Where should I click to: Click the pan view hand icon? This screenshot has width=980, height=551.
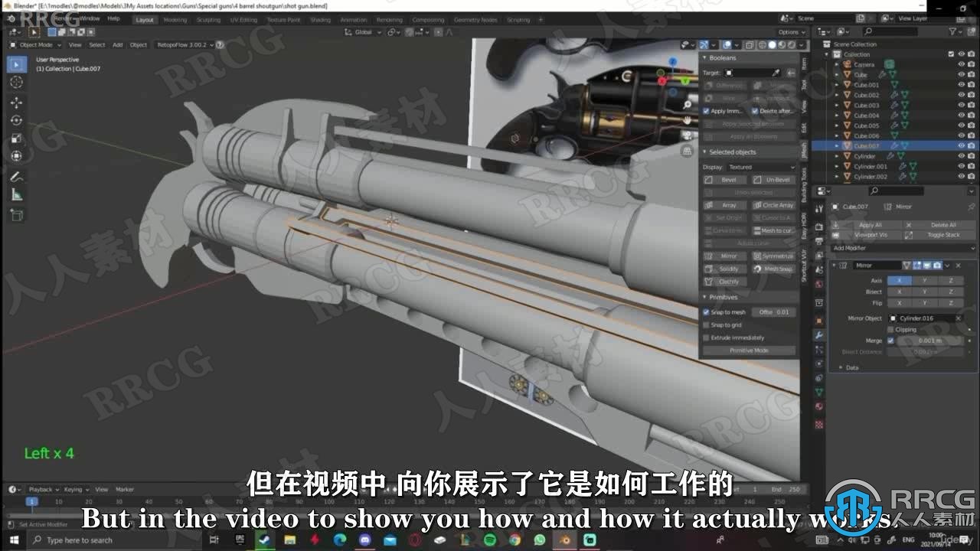[687, 120]
